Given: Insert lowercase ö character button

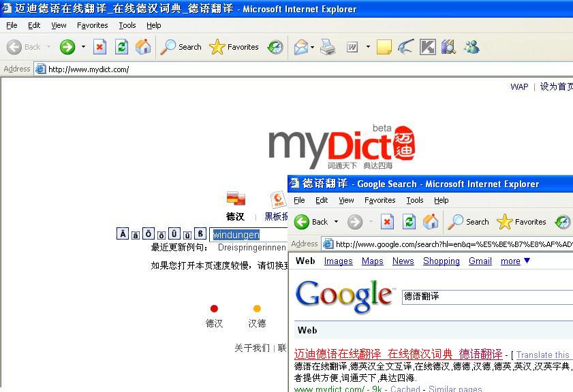Looking at the screenshot, I should [161, 235].
